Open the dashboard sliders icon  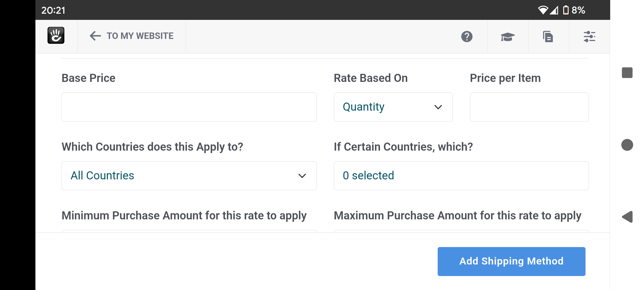point(589,37)
